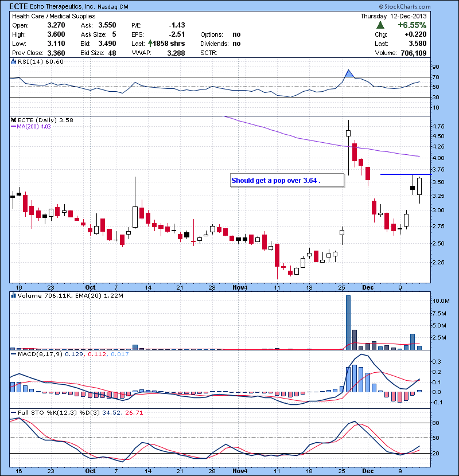The height and width of the screenshot is (476, 459).
Task: Click the tallest volume bar near 10.0M
Action: click(x=348, y=322)
